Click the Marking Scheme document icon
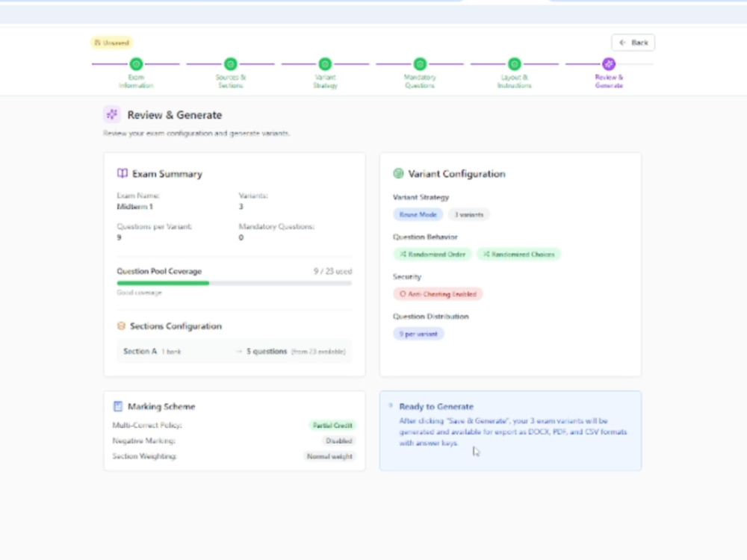Screen dimensions: 747x560 pyautogui.click(x=118, y=406)
